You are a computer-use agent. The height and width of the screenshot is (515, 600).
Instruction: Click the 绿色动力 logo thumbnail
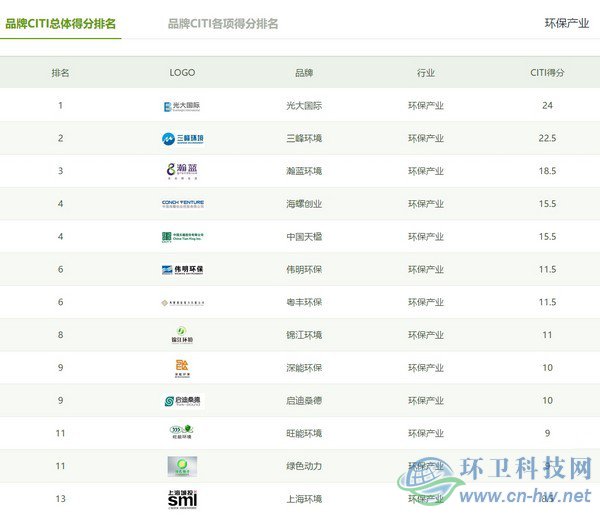[182, 466]
